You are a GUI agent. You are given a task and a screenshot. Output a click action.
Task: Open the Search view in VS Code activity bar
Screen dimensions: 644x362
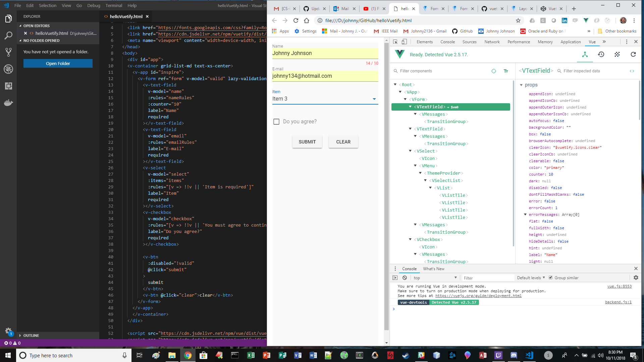(x=8, y=36)
